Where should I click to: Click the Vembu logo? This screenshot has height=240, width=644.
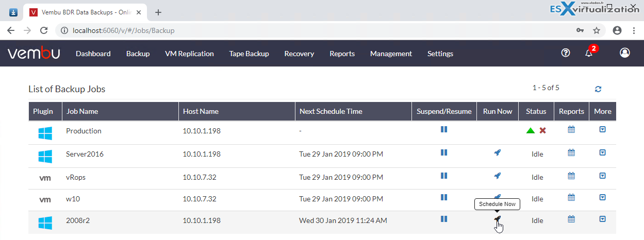34,53
